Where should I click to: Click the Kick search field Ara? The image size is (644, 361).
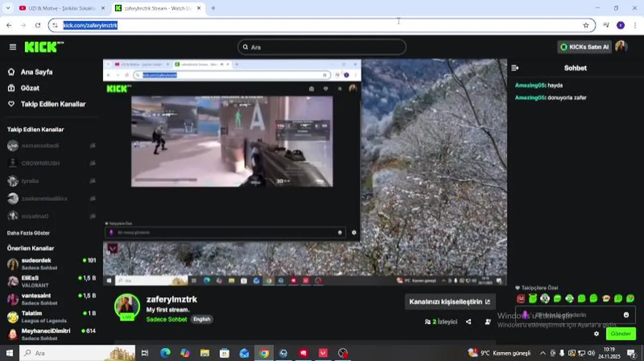pos(322,47)
